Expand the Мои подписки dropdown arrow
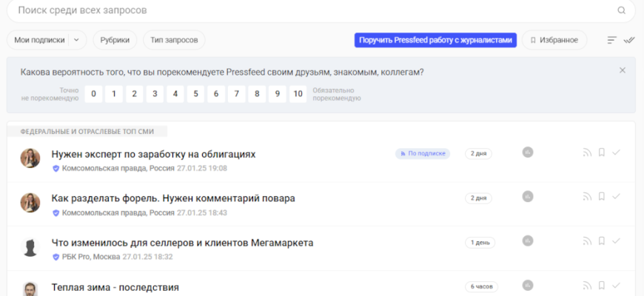 (77, 40)
